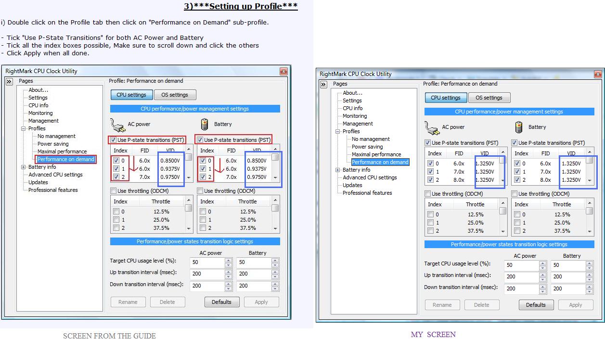The image size is (605, 364).
Task: Click Battery VID column header in My Screen window
Action: pyautogui.click(x=571, y=153)
